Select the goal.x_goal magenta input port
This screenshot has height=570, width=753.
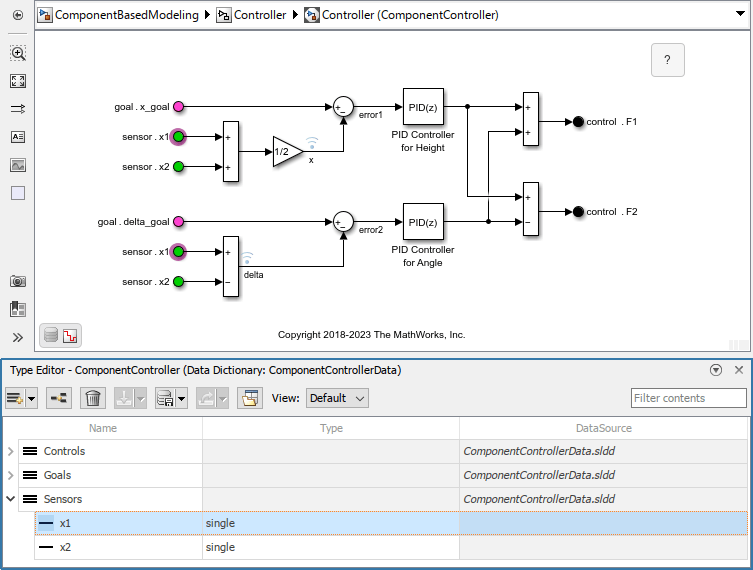(x=179, y=107)
